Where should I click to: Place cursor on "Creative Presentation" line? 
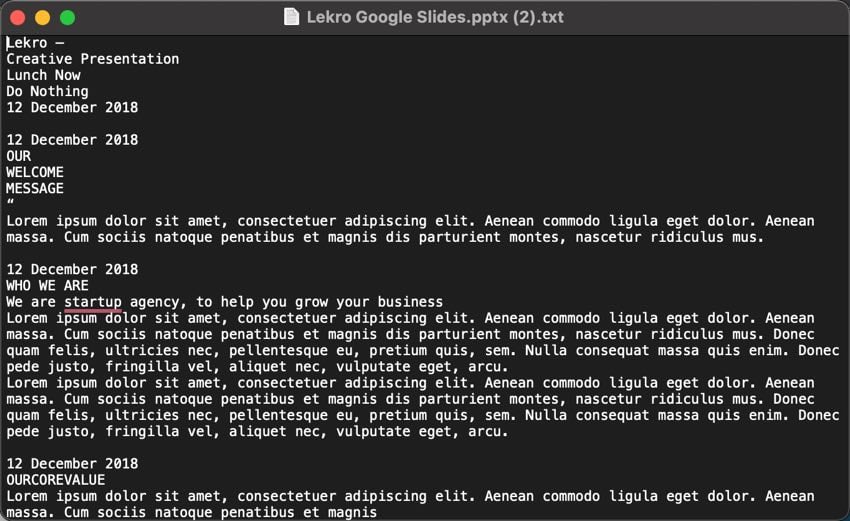(92, 59)
